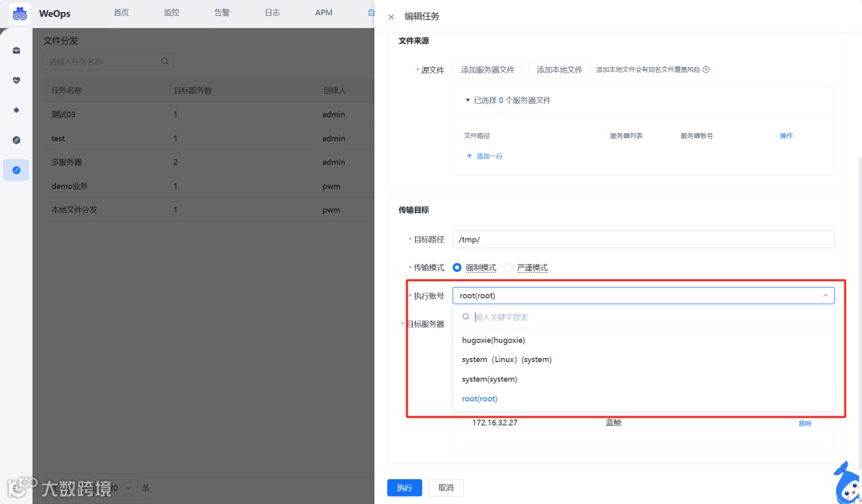
Task: Click the 服务器账号 column header
Action: click(x=697, y=136)
